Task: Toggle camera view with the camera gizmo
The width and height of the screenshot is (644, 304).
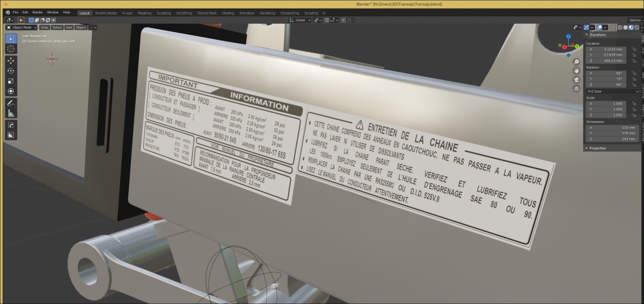Action: pyautogui.click(x=576, y=79)
